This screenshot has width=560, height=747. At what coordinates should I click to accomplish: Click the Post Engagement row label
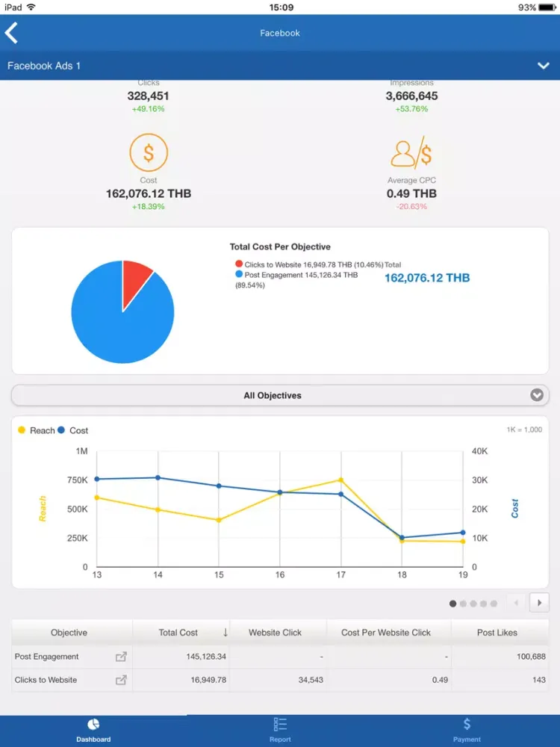(46, 657)
